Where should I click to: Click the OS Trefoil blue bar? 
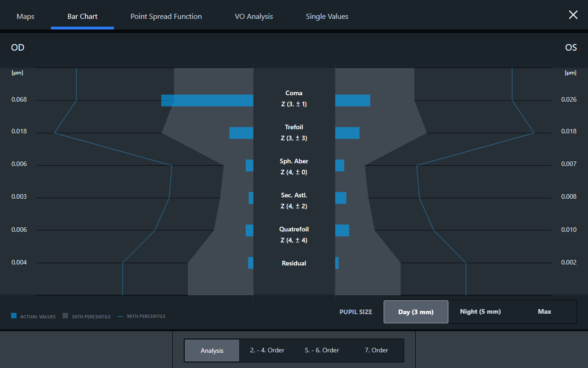coord(347,133)
